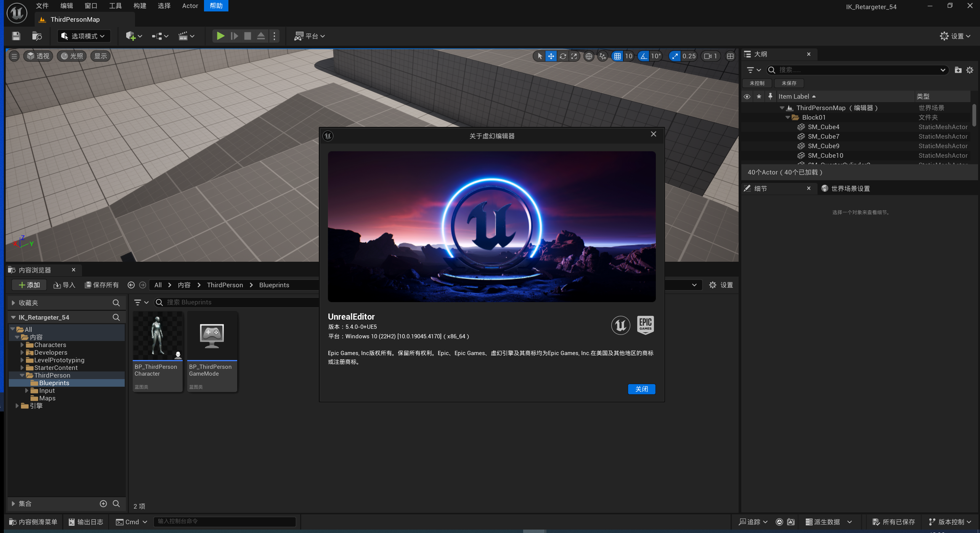The width and height of the screenshot is (980, 533).
Task: Click the star favorites column in outliner header
Action: [x=759, y=97]
